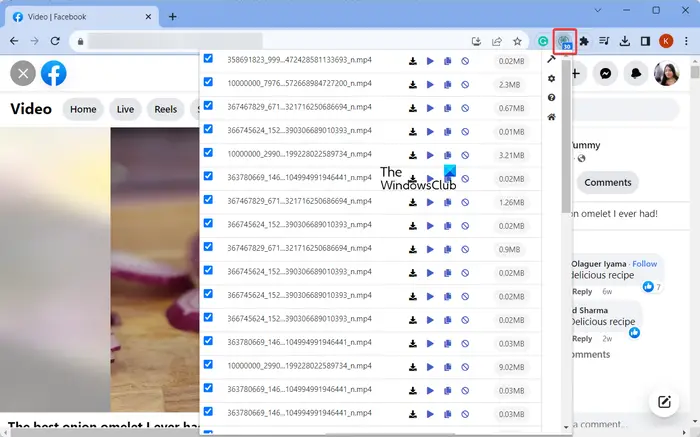Open extension settings gear icon
This screenshot has width=700, height=437.
click(551, 79)
